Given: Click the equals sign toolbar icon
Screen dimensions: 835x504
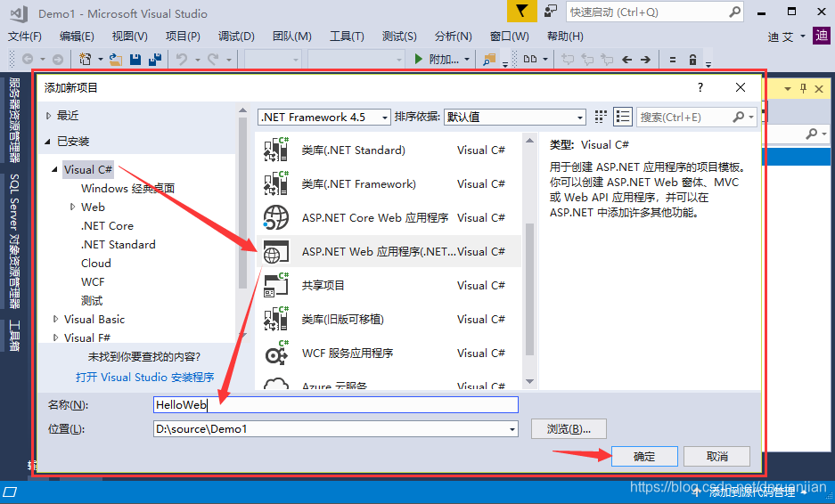Looking at the screenshot, I should coord(673,60).
